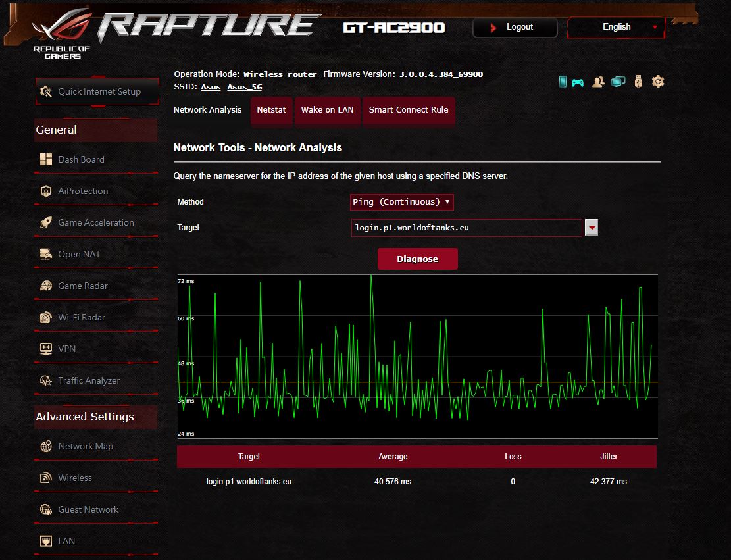Open the Method dropdown showing Ping (Continuous)
This screenshot has width=731, height=560.
tap(401, 202)
